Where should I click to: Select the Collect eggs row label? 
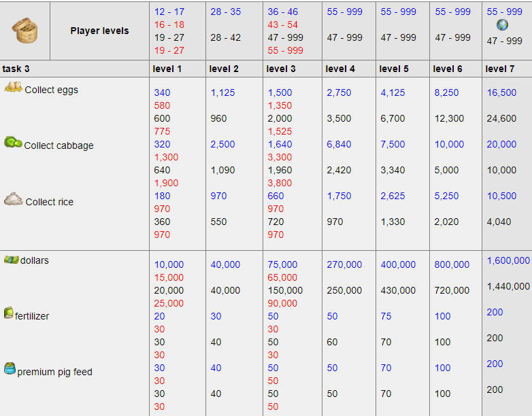tap(51, 90)
